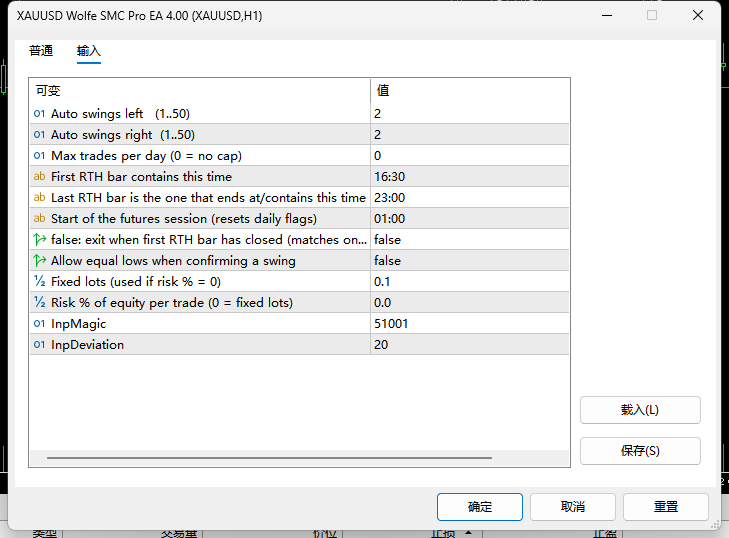Edit the Auto swings right value 2

pyautogui.click(x=470, y=134)
